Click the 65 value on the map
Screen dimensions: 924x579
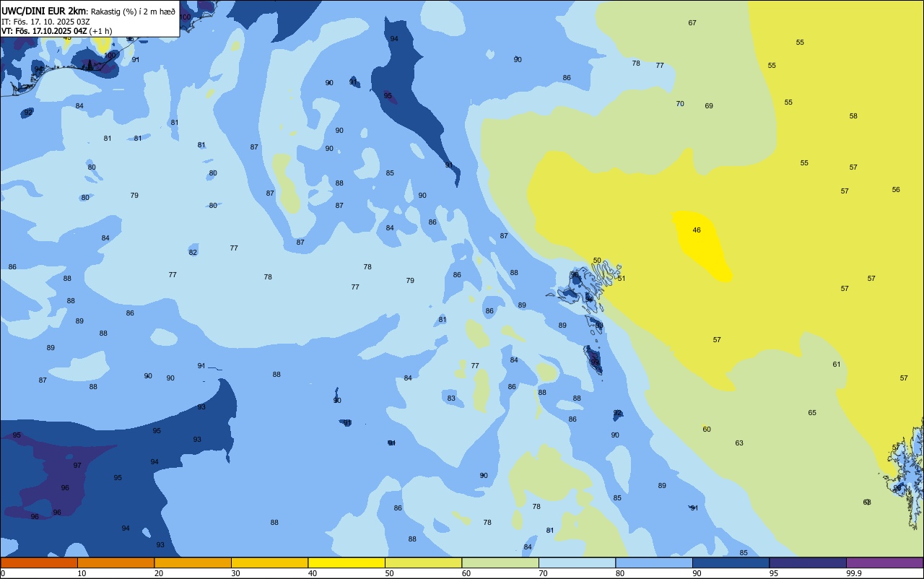point(812,413)
